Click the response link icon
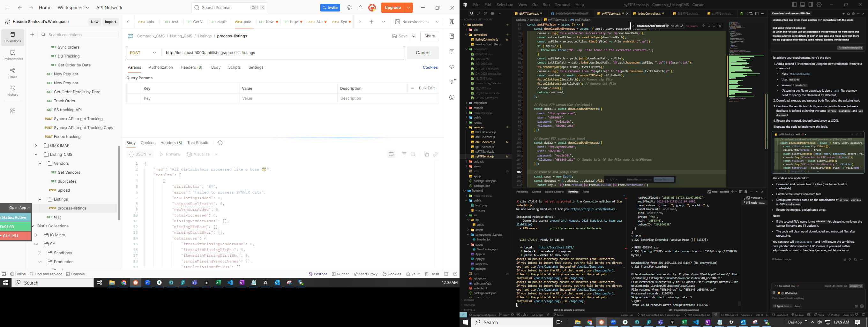This screenshot has width=868, height=327. point(435,154)
